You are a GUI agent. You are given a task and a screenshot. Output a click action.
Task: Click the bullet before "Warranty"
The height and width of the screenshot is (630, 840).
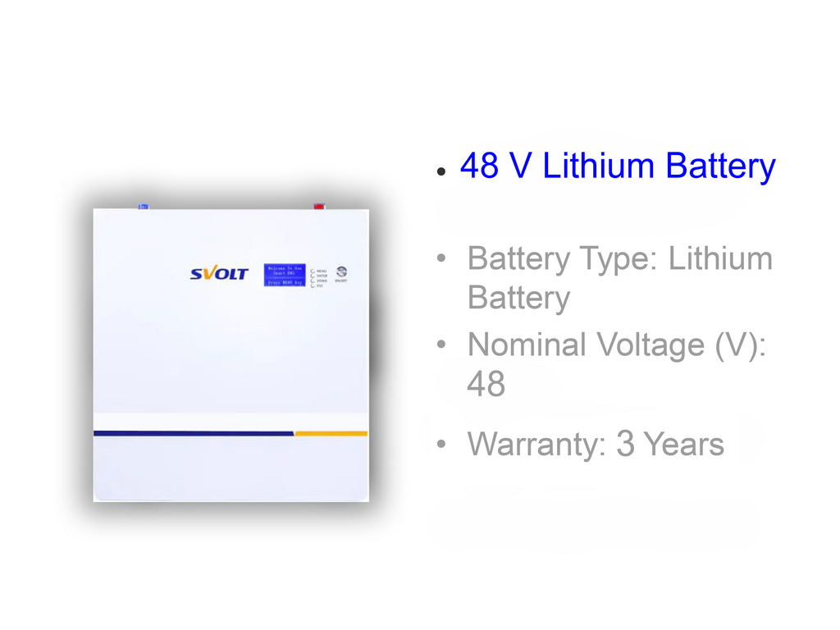tap(441, 445)
